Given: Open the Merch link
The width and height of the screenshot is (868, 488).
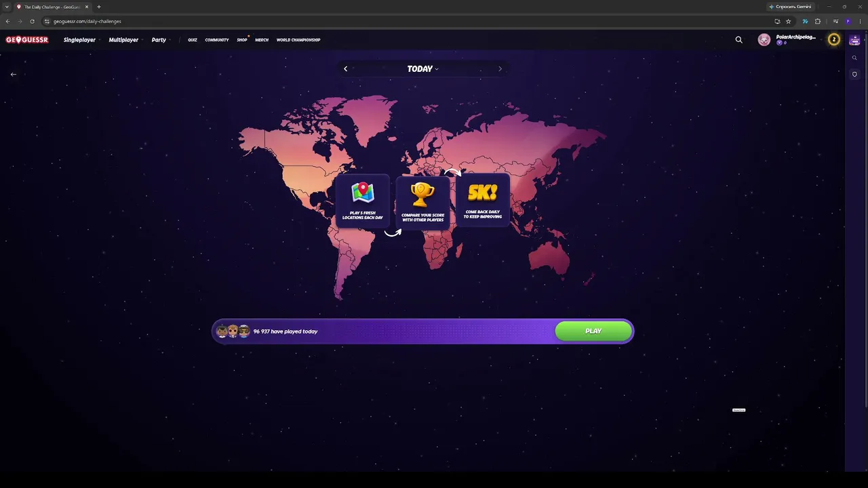Looking at the screenshot, I should (x=262, y=40).
